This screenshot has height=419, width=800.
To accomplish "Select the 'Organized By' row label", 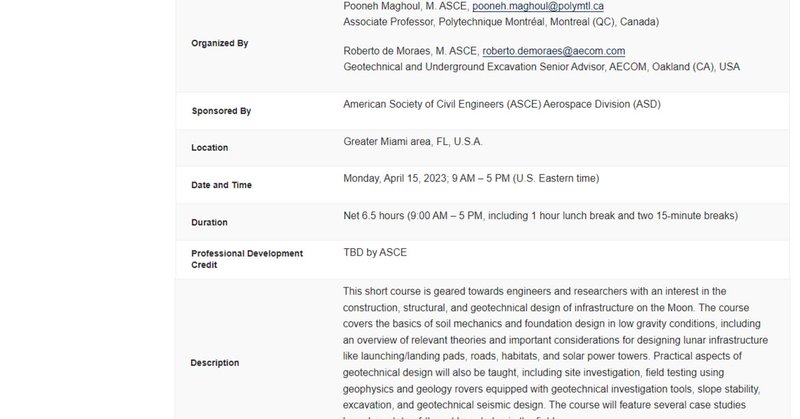I will pyautogui.click(x=219, y=43).
